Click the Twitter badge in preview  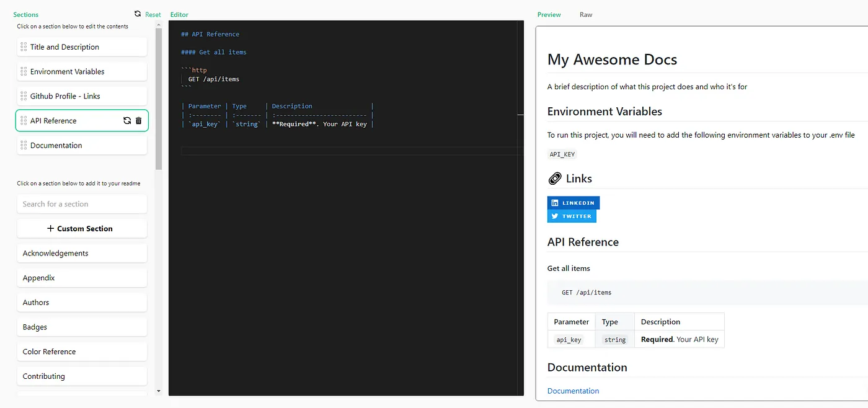pyautogui.click(x=572, y=216)
